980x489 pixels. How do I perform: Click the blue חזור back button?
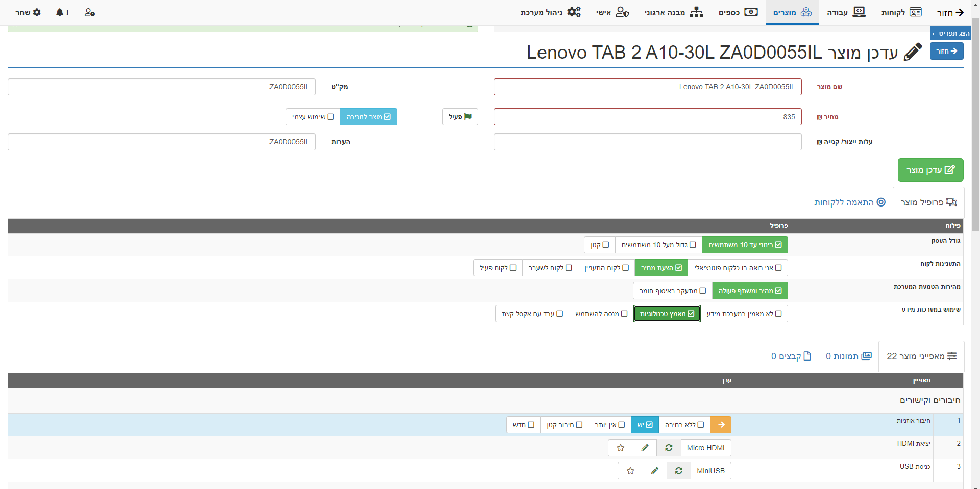pyautogui.click(x=947, y=51)
